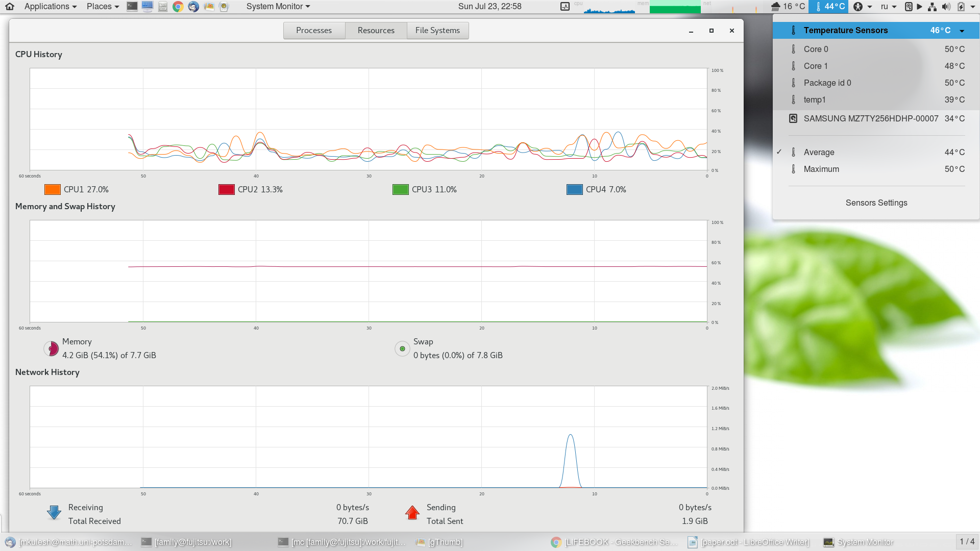Collapse the Temperature Sensors header arrow
980x551 pixels.
pyautogui.click(x=962, y=31)
